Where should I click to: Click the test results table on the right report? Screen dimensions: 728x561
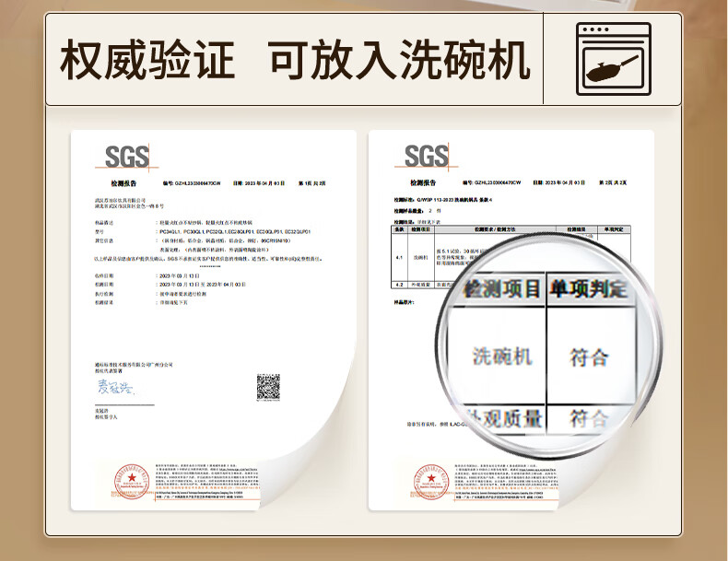click(511, 257)
